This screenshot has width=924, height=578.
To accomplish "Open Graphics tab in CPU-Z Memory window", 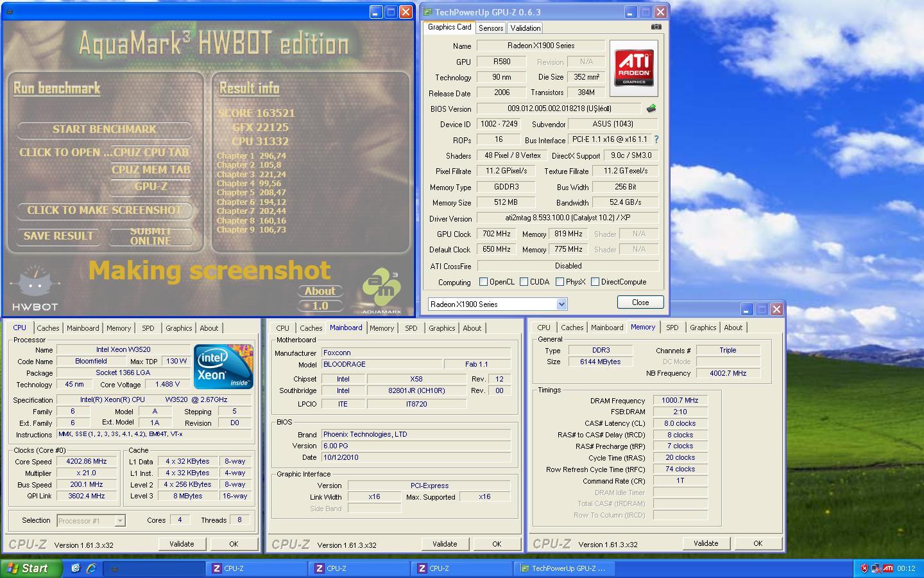I will (703, 328).
